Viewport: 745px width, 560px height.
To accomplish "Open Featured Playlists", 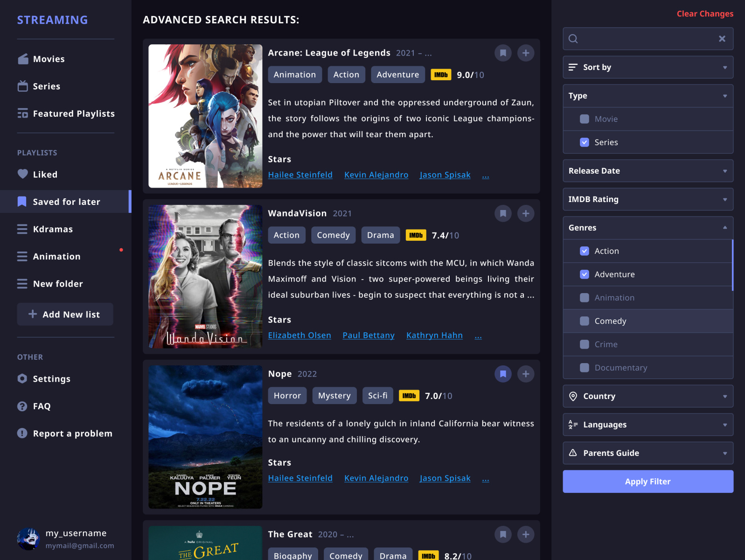I will 74,113.
